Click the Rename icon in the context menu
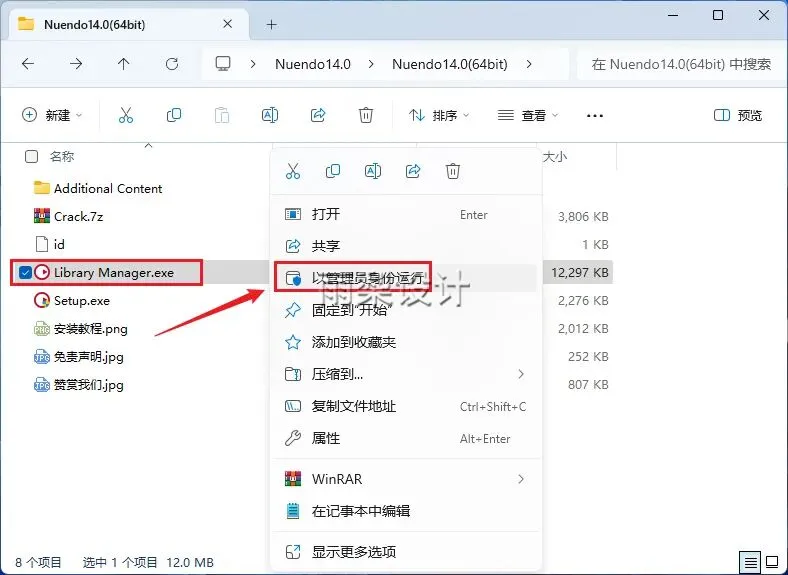Screen dimensions: 788x575 373,171
